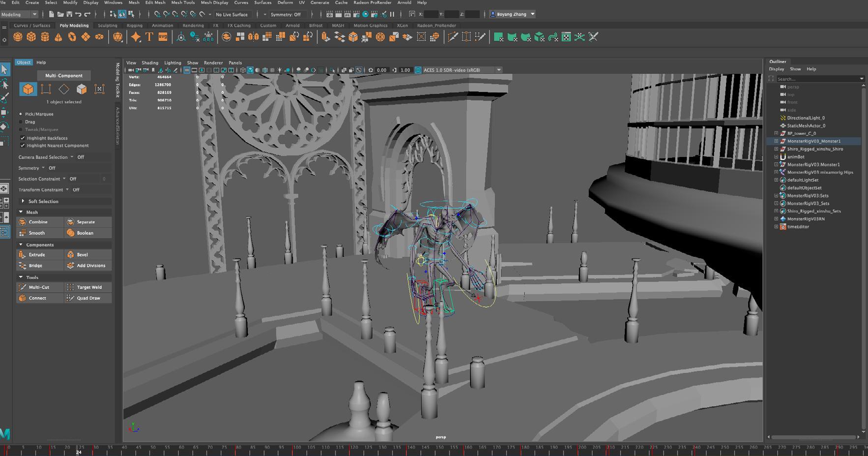This screenshot has height=456, width=868.
Task: Select UV selection mode icon
Action: (x=99, y=89)
